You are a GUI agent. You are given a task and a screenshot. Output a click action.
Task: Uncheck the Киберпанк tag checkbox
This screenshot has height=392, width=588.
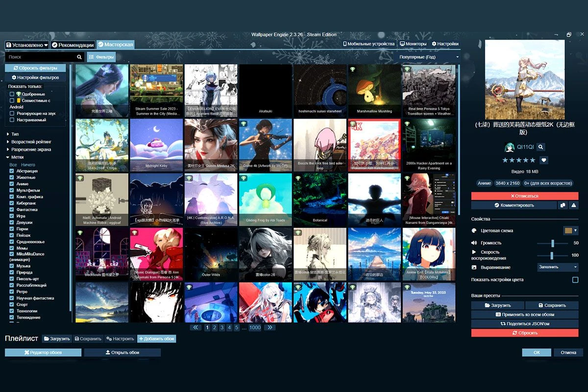click(x=12, y=203)
